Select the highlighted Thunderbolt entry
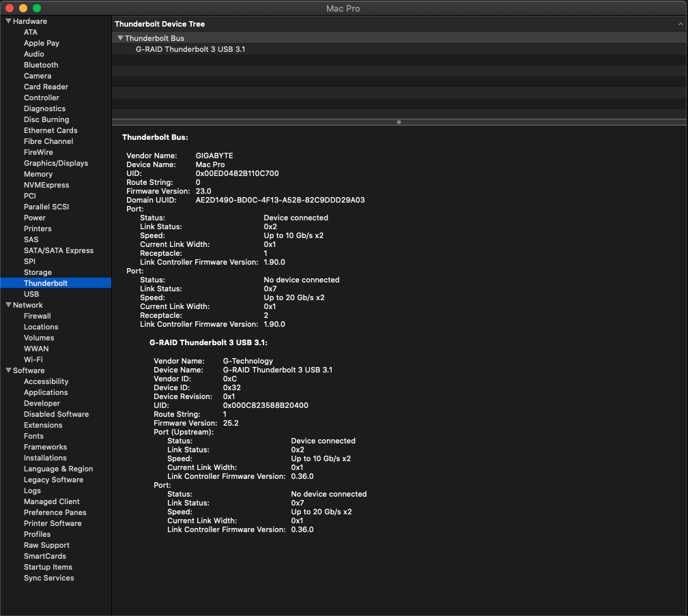This screenshot has height=616, width=688. (x=56, y=283)
